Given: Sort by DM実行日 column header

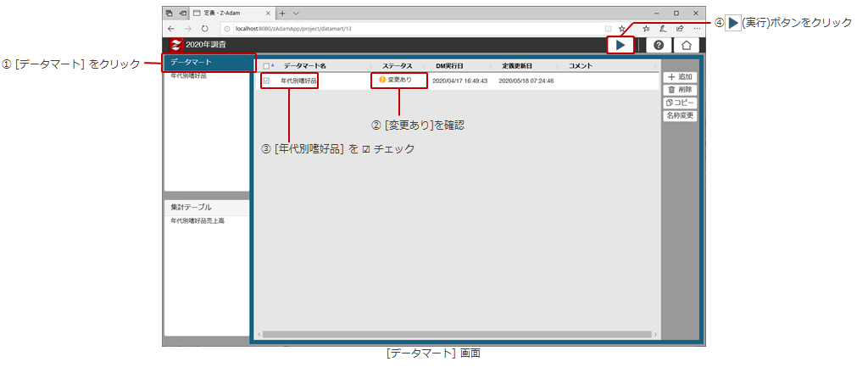Looking at the screenshot, I should pyautogui.click(x=449, y=66).
